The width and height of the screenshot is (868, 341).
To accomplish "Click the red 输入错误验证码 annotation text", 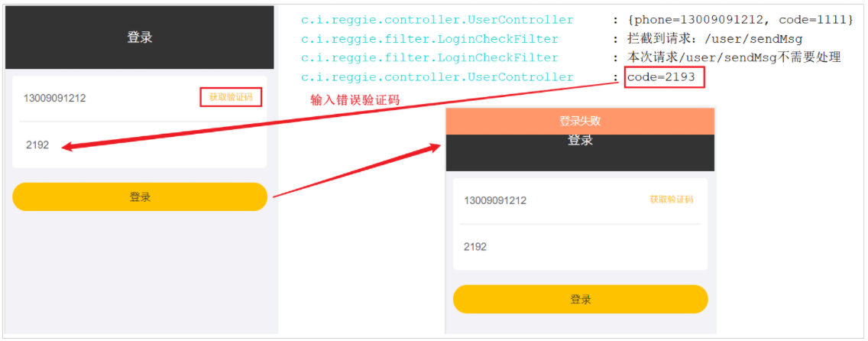I will coord(355,100).
